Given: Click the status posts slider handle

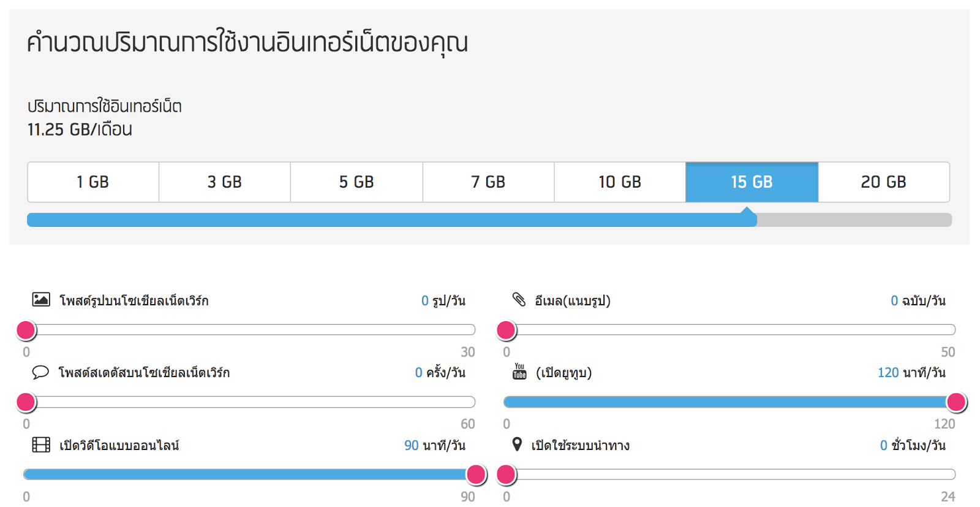Looking at the screenshot, I should (26, 402).
